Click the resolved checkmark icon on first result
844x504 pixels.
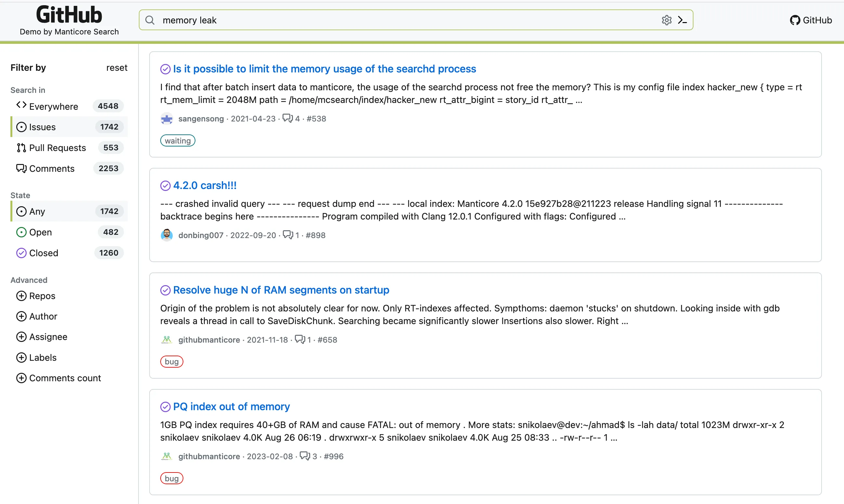[165, 69]
